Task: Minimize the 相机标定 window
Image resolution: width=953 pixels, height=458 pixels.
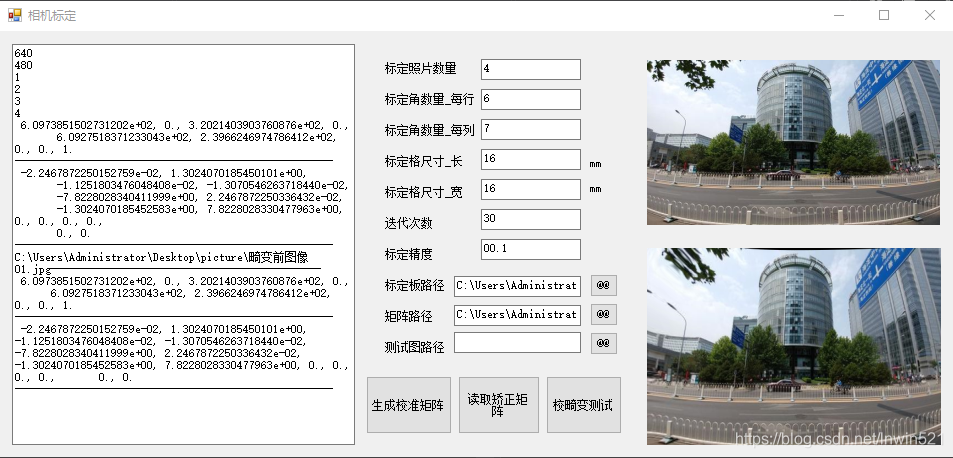Action: [x=839, y=15]
